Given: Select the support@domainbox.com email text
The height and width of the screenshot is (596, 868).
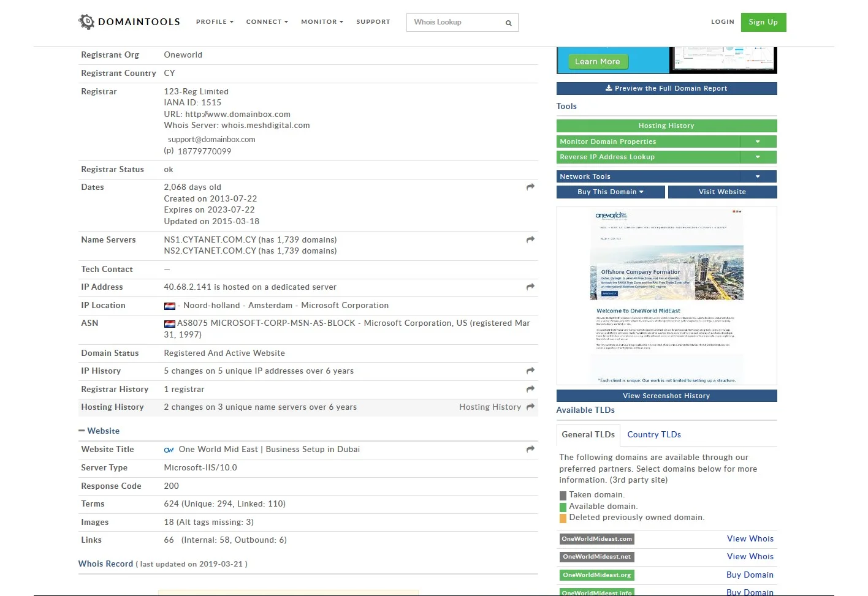Looking at the screenshot, I should pos(211,139).
